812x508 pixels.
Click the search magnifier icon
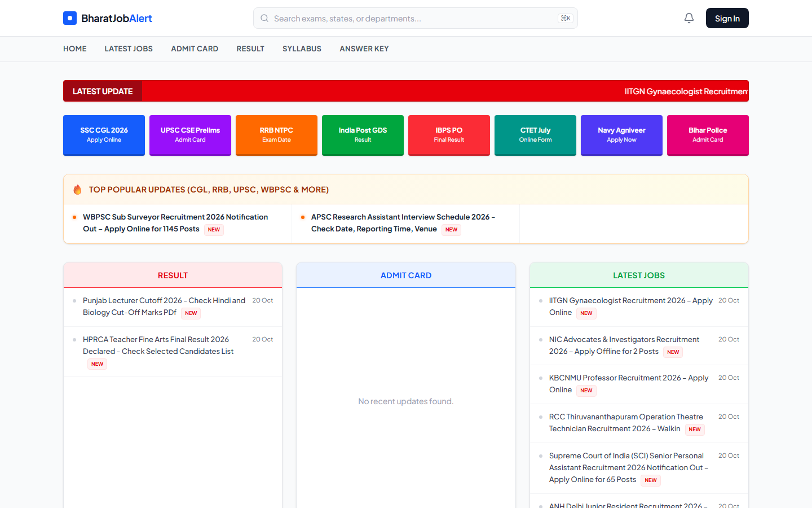pyautogui.click(x=264, y=18)
